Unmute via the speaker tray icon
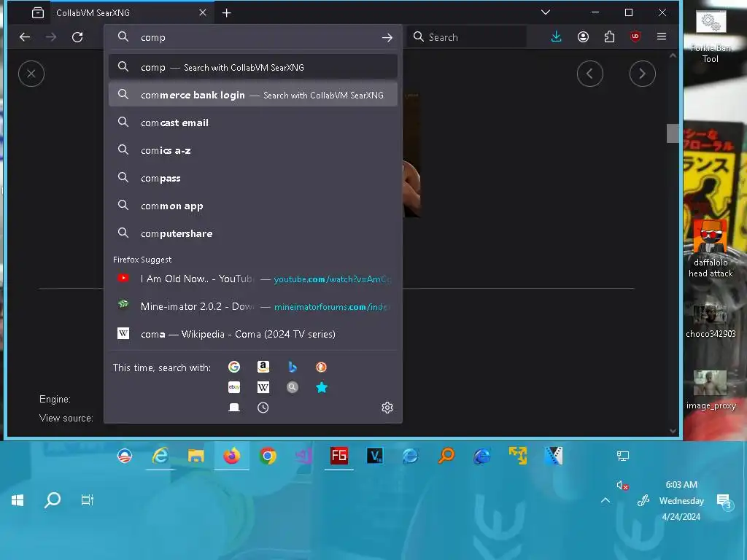The height and width of the screenshot is (560, 747). pyautogui.click(x=622, y=485)
